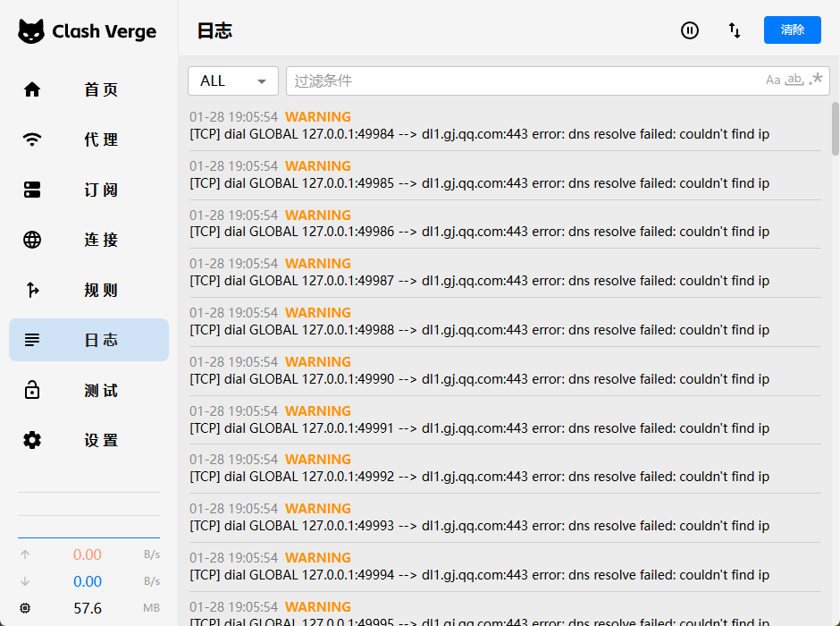Click the subscriptions server icon

tap(32, 190)
